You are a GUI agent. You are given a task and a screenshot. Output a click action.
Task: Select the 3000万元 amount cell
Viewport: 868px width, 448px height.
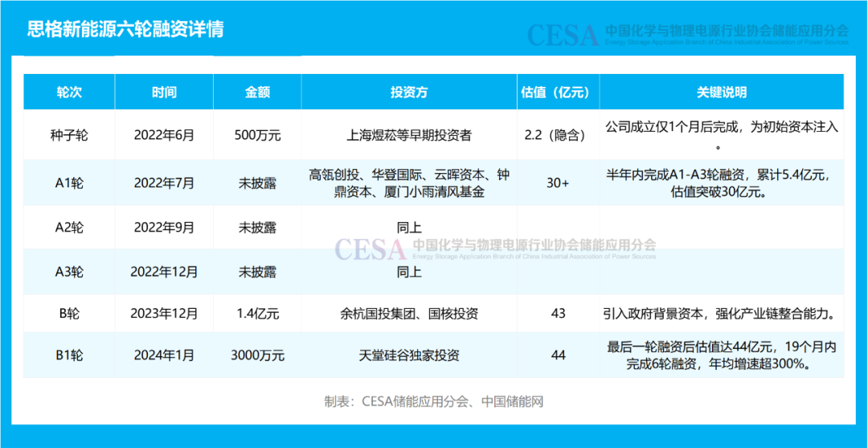257,356
